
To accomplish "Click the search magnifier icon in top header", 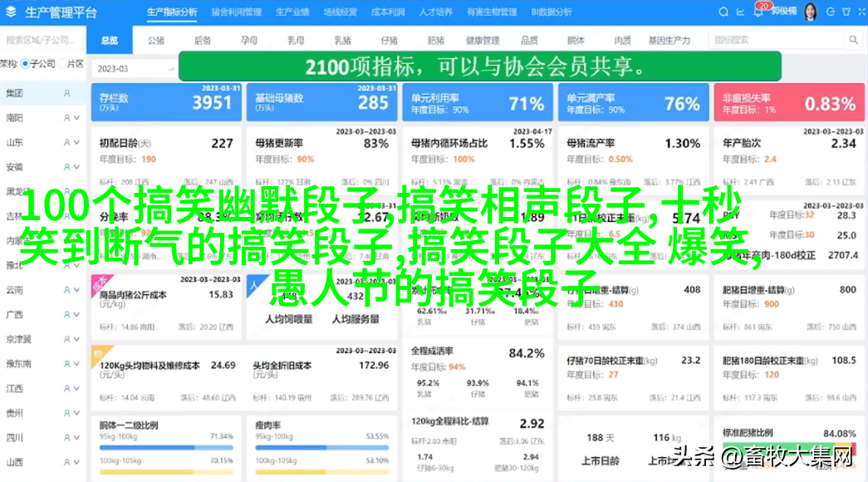I will [x=723, y=12].
